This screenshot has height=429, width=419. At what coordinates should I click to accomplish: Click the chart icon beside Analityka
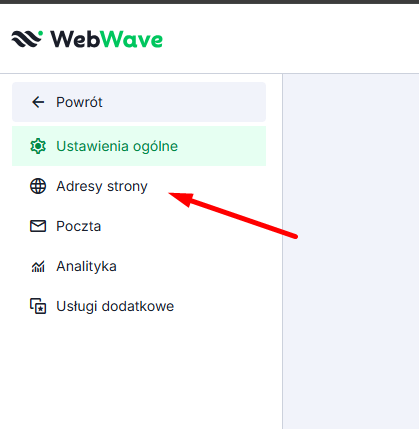[38, 266]
